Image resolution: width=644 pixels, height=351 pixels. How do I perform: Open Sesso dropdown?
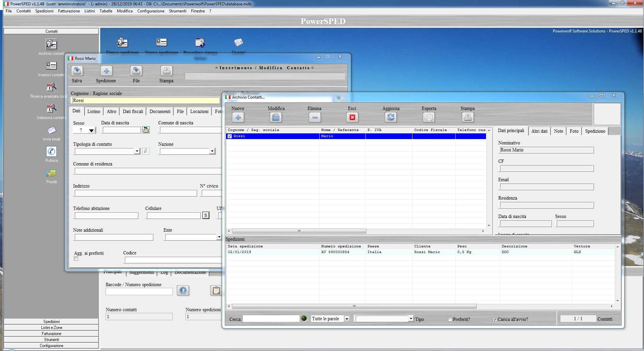coord(92,130)
